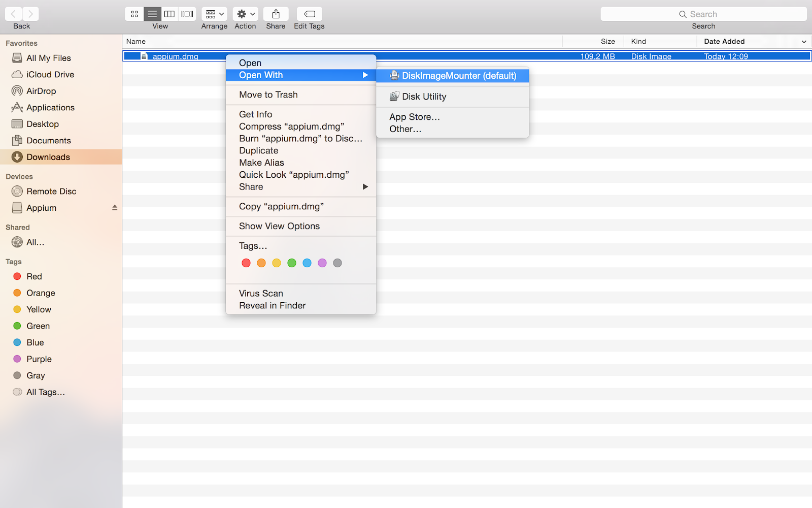Image resolution: width=812 pixels, height=508 pixels.
Task: Choose Tags… in context menu
Action: [x=301, y=246]
